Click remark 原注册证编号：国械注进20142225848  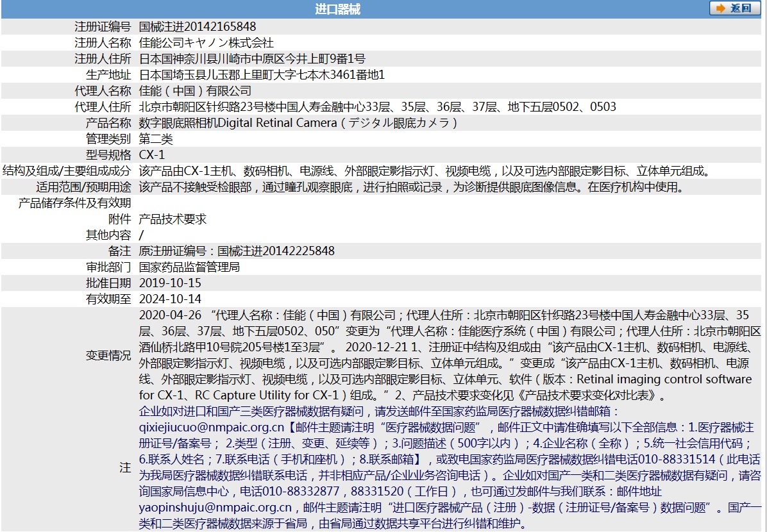[237, 251]
